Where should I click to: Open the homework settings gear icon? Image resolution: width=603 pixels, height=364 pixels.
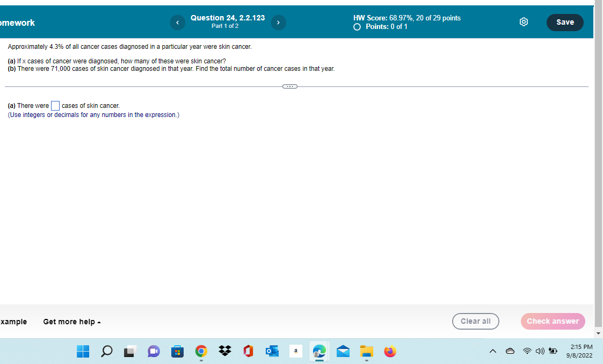tap(524, 21)
